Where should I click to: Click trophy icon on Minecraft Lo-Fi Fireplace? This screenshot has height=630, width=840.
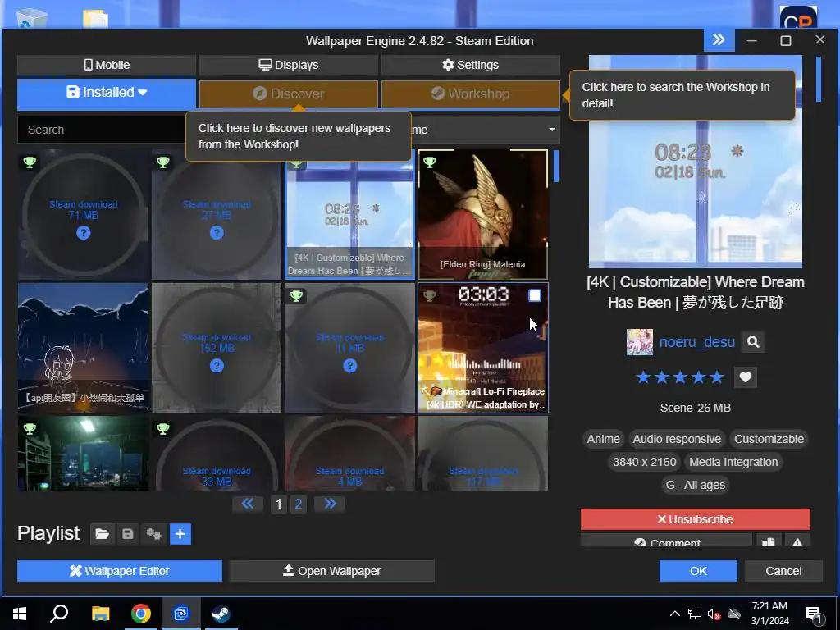tap(430, 295)
